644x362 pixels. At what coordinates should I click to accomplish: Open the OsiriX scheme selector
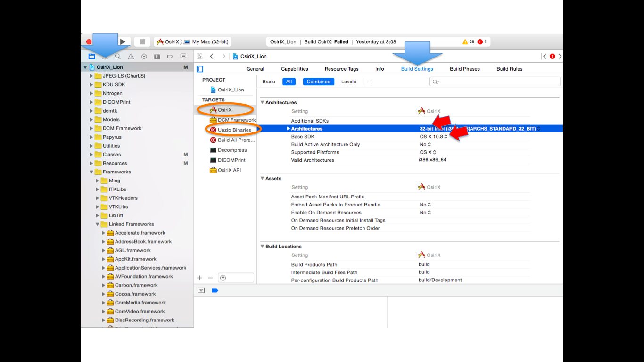coord(168,42)
